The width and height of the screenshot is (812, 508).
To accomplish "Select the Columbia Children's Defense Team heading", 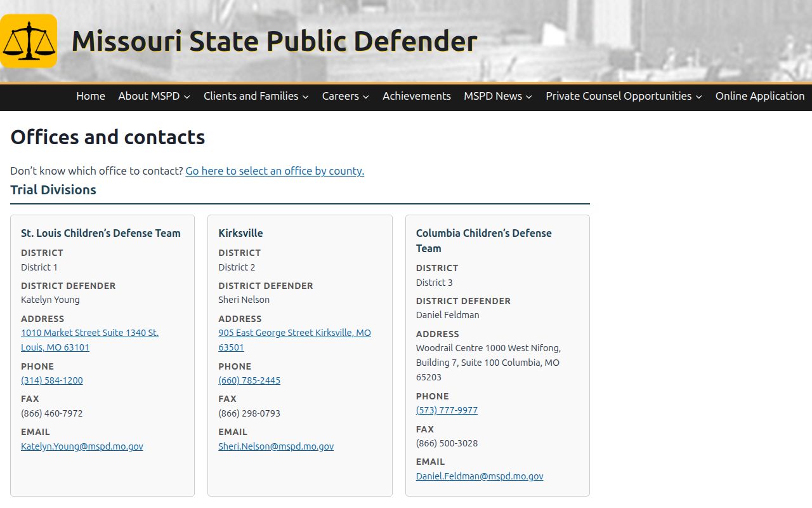I will click(x=484, y=241).
